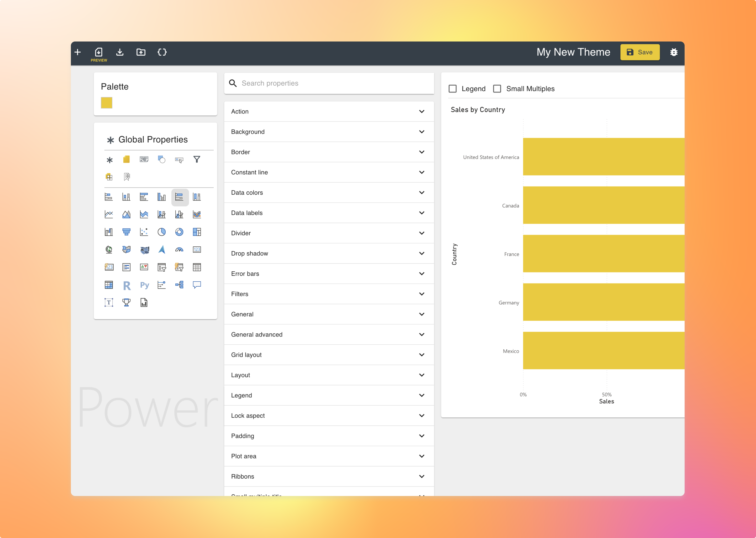Expand the Grid layout section

[329, 355]
